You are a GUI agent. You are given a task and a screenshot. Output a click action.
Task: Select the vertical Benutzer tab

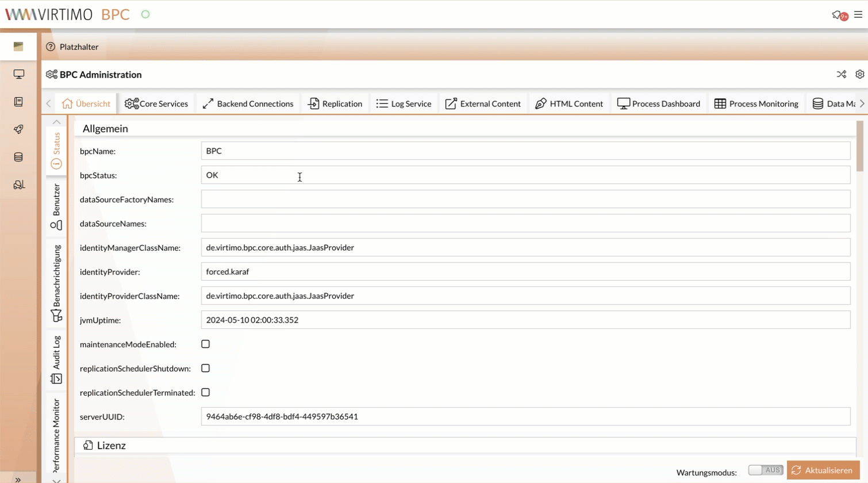pos(56,207)
